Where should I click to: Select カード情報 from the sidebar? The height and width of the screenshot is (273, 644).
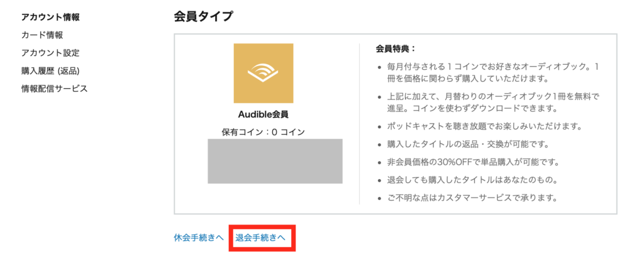[42, 35]
